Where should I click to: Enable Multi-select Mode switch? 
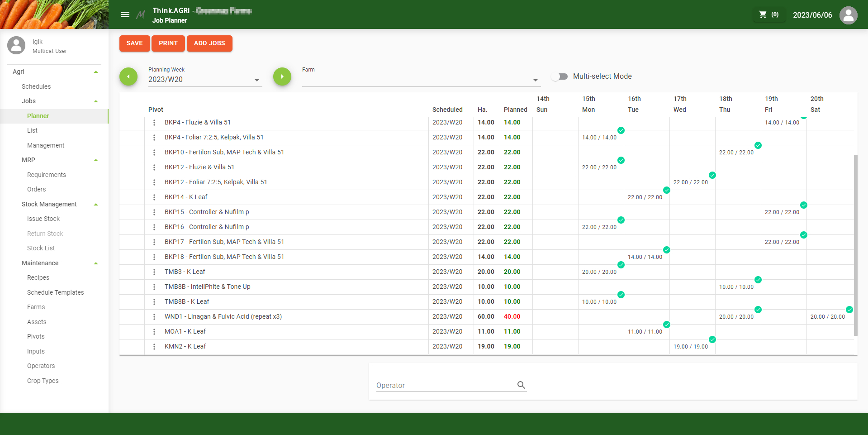point(560,76)
